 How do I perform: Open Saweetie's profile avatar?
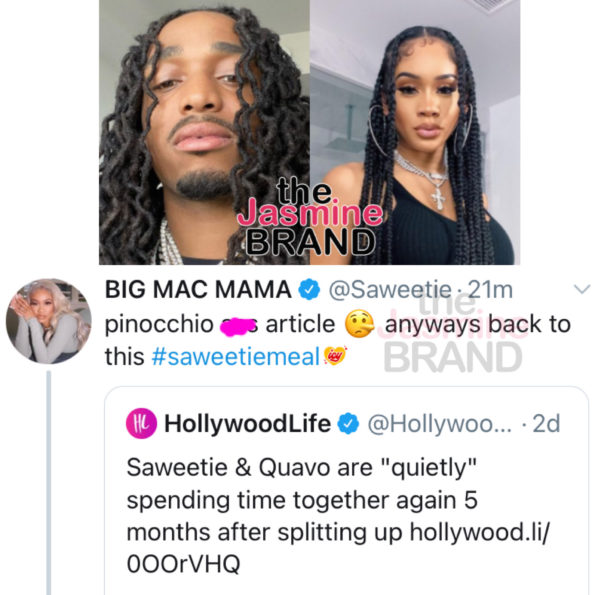(49, 321)
